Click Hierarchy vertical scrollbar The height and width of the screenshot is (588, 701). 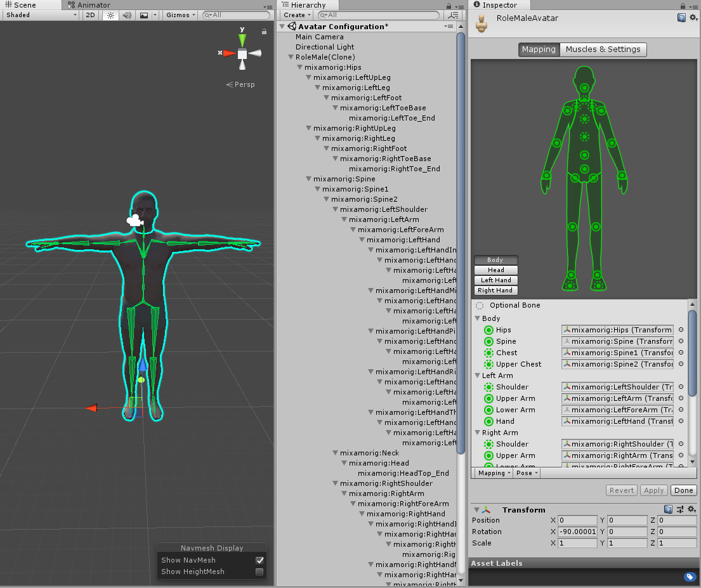click(x=461, y=242)
